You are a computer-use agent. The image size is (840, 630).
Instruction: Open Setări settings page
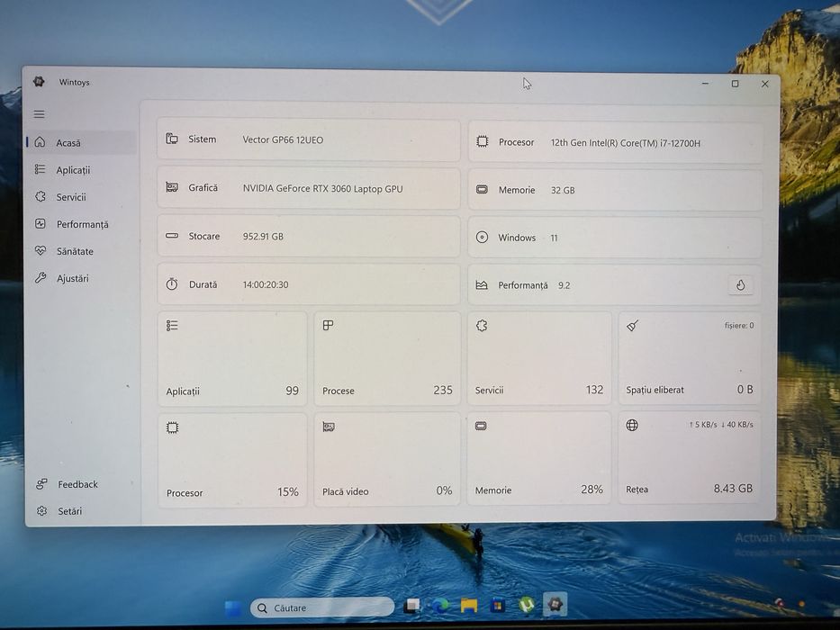tap(81, 511)
